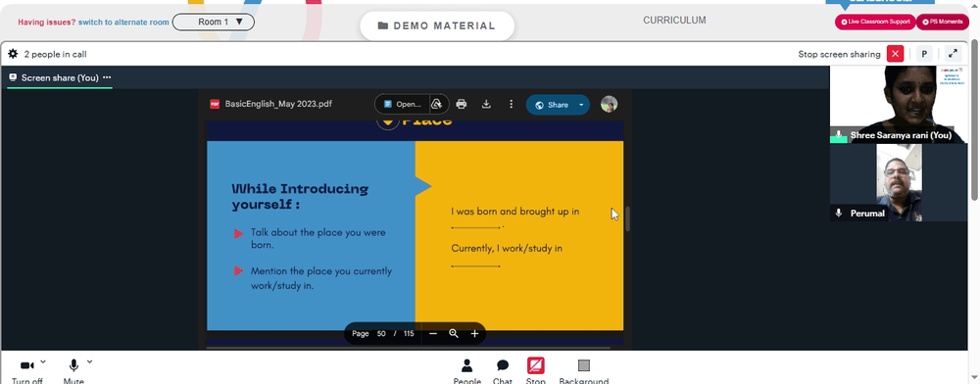
Task: Open call settings gear icon
Action: [13, 54]
